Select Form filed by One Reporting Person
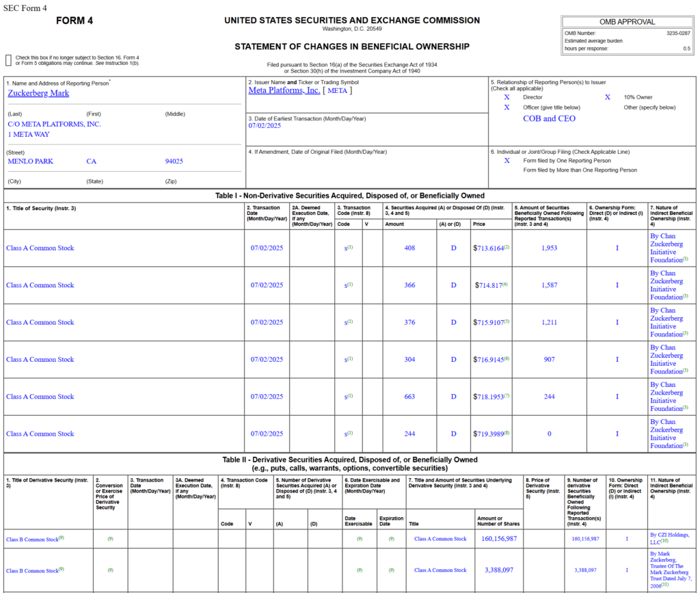This screenshot has width=700, height=593. (x=507, y=161)
